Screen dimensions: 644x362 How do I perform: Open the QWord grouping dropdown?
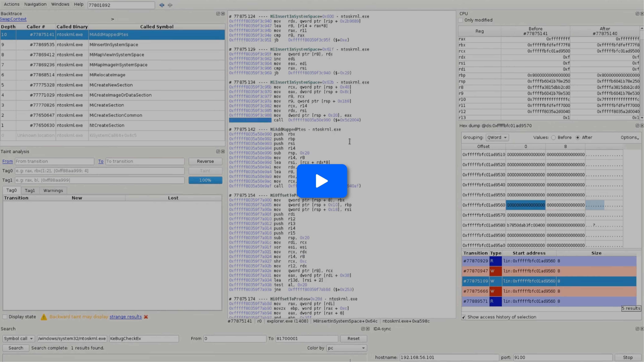[x=497, y=137]
